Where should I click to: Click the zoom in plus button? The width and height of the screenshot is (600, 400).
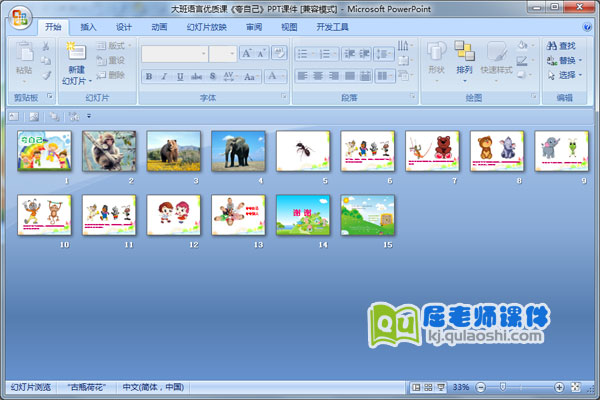coord(558,387)
